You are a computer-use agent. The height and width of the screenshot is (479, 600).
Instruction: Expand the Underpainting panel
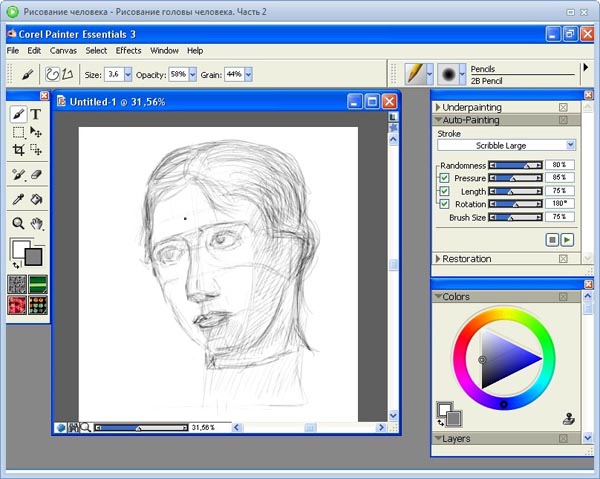[x=439, y=107]
